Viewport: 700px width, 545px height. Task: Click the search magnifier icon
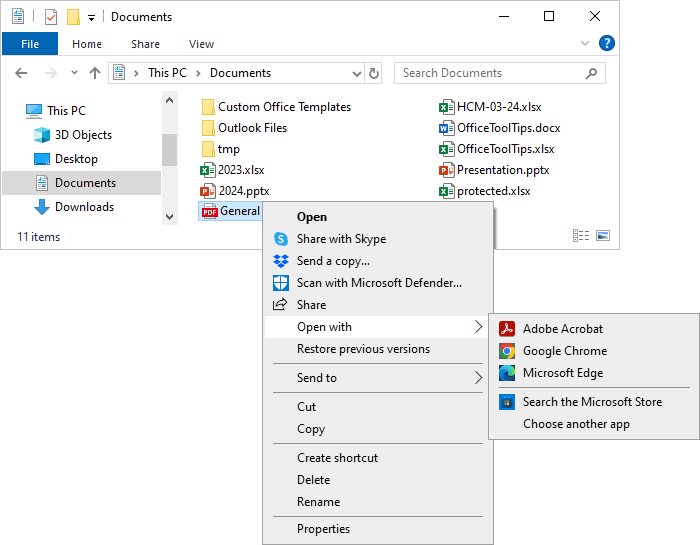coord(591,73)
